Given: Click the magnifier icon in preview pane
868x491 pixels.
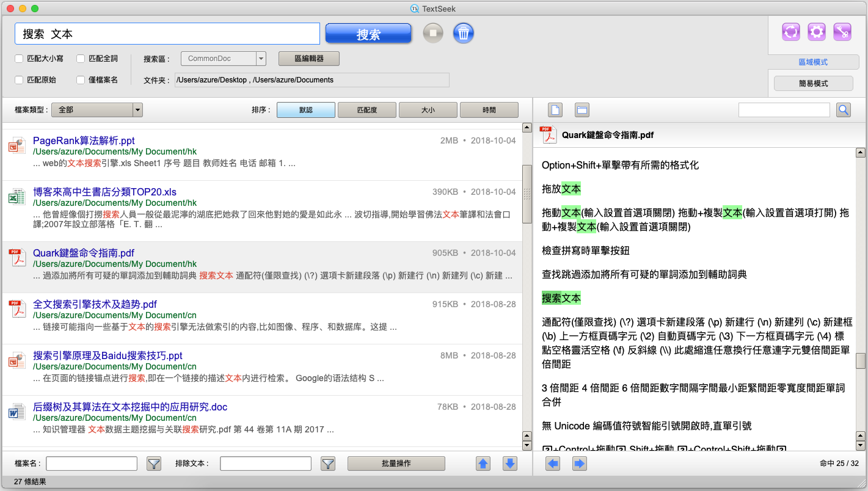Looking at the screenshot, I should click(x=844, y=110).
